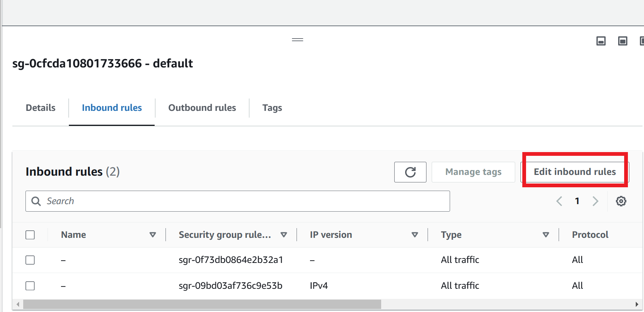Image resolution: width=644 pixels, height=312 pixels.
Task: Switch panel to bottom split view icon
Action: tap(601, 41)
